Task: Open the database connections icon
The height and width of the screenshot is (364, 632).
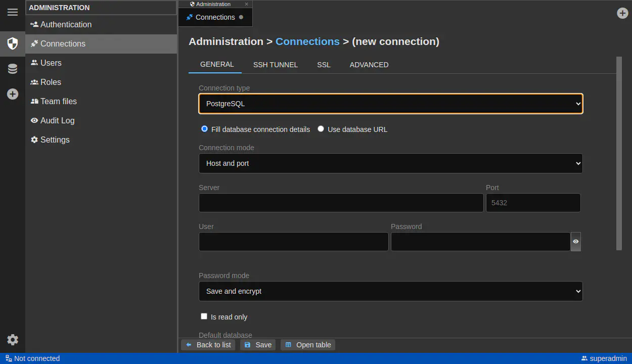Action: point(13,69)
